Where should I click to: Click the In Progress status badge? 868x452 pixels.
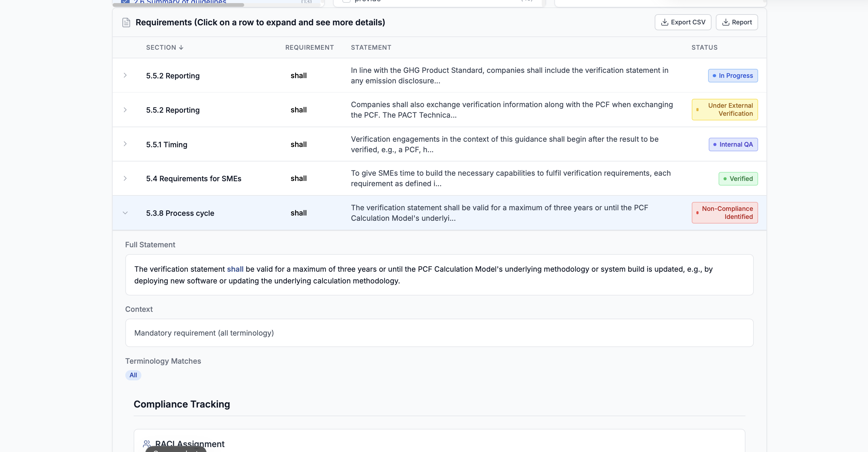coord(732,76)
